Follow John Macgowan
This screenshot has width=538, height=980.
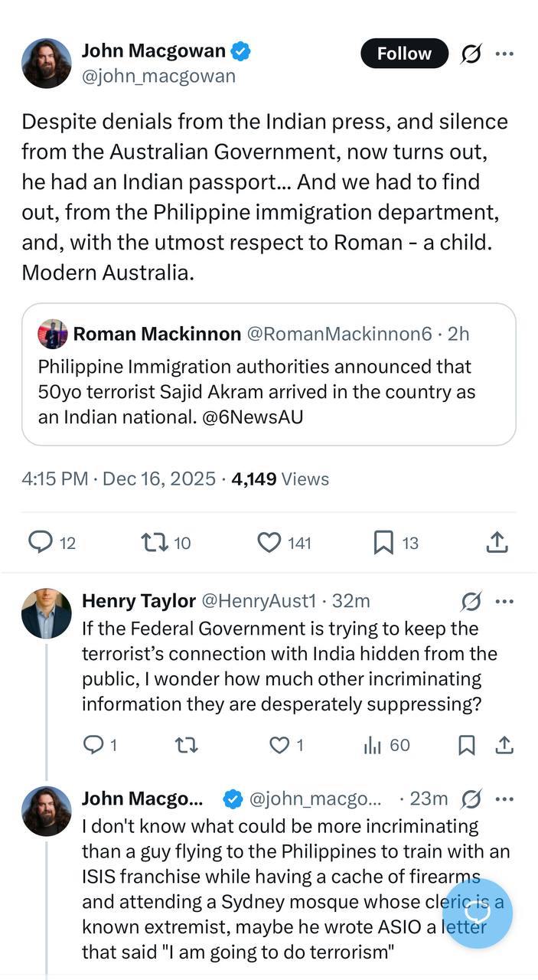[x=404, y=54]
